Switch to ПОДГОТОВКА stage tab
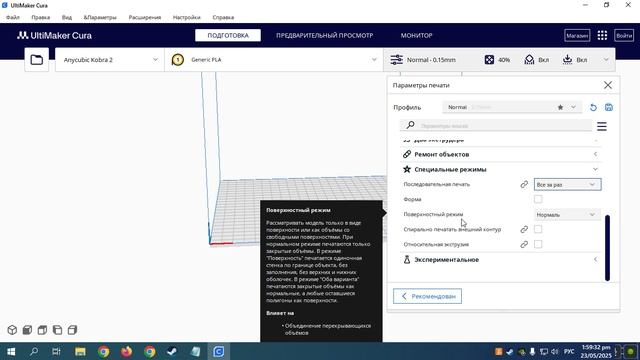 [228, 36]
